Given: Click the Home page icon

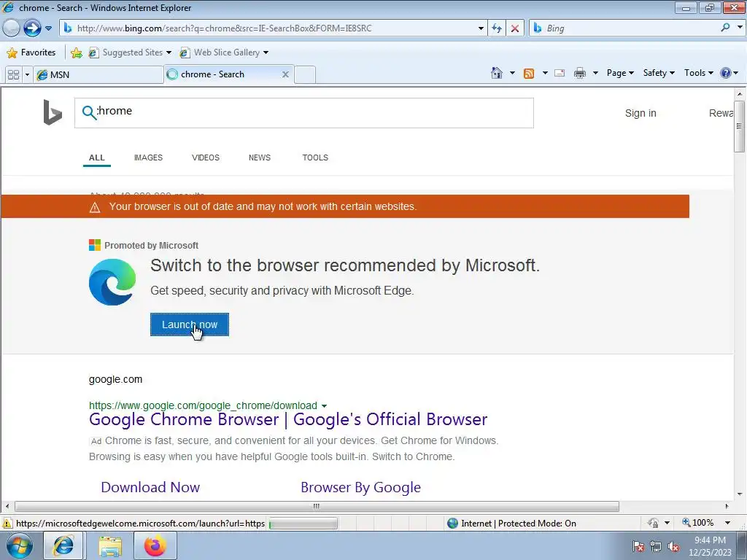Looking at the screenshot, I should pyautogui.click(x=496, y=73).
